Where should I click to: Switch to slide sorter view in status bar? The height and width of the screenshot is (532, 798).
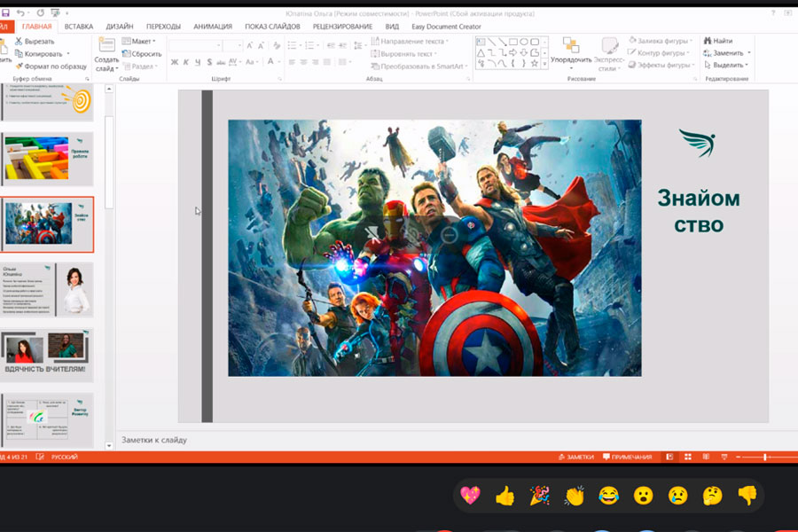tap(687, 457)
